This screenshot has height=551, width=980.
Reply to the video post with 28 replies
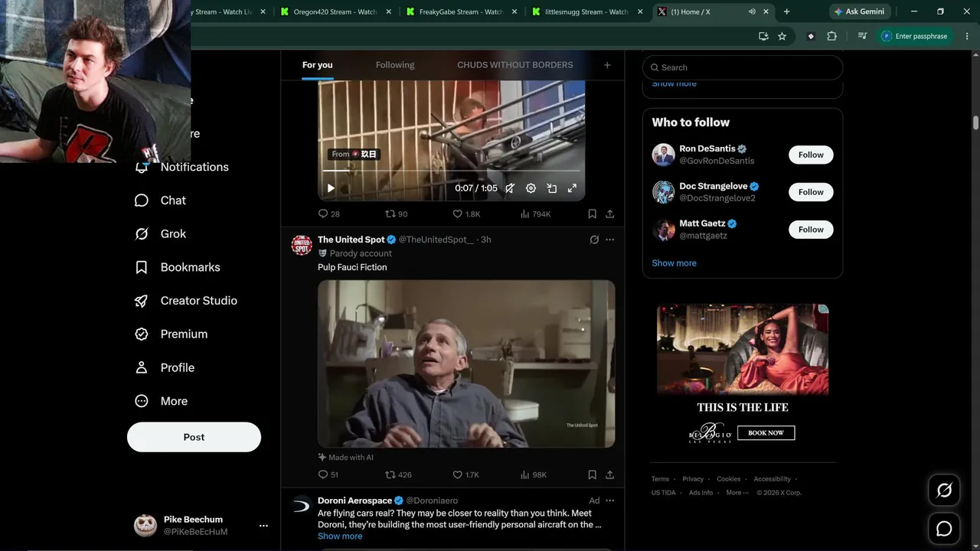[x=328, y=214]
